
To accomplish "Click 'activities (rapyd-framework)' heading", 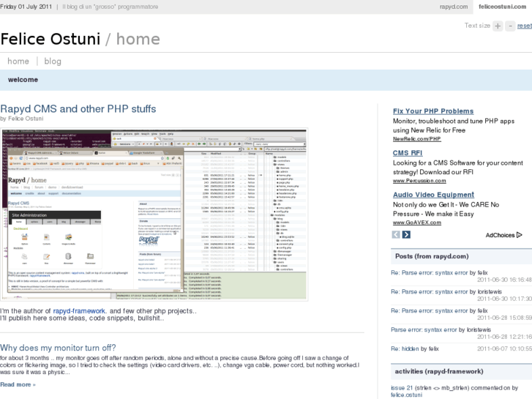I will pos(439,371).
